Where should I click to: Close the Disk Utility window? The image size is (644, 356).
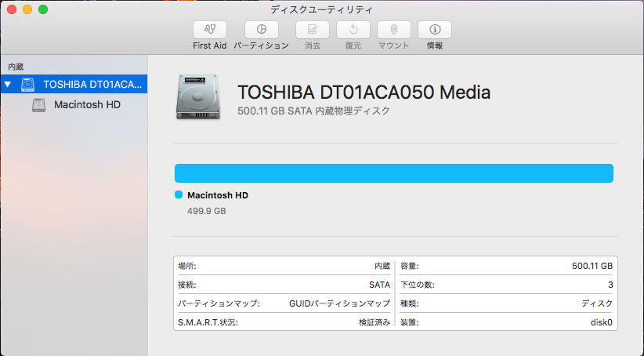coord(12,9)
